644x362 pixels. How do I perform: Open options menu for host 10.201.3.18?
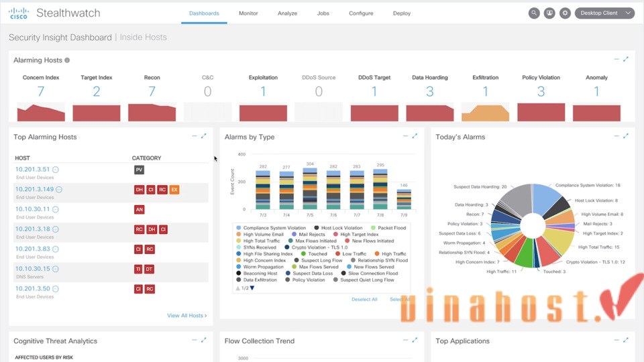[56, 229]
